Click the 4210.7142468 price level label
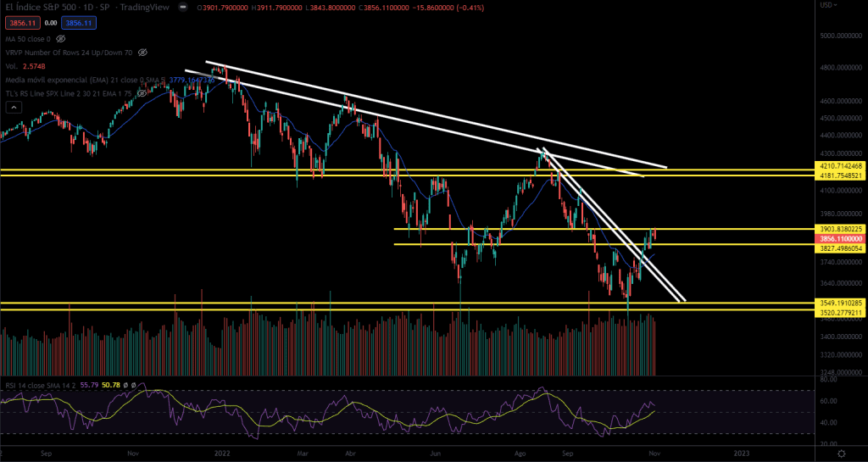 842,166
